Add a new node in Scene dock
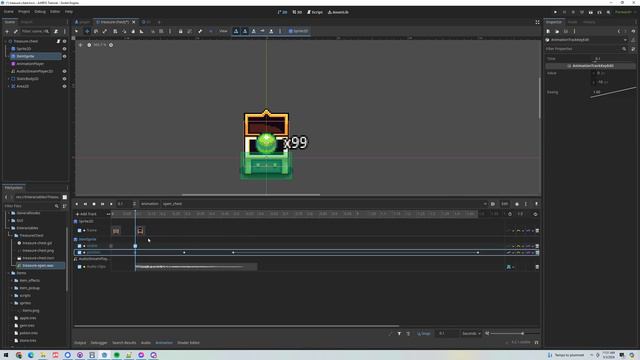640x360 pixels. (x=7, y=31)
